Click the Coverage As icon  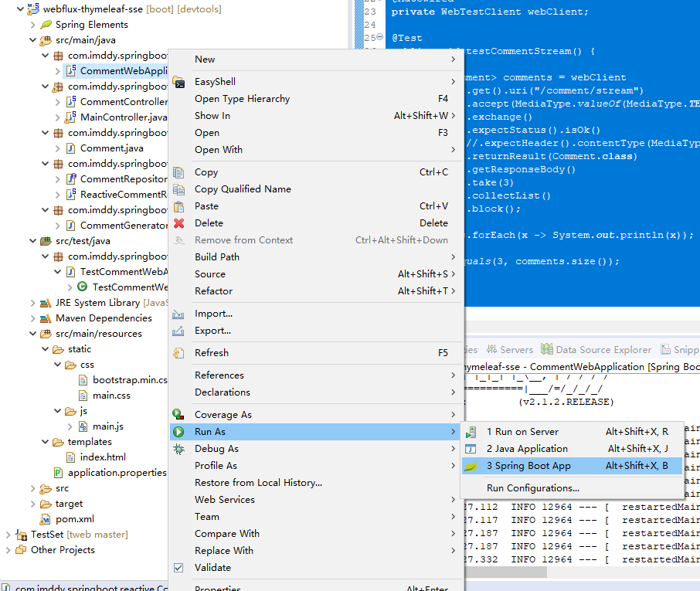178,415
